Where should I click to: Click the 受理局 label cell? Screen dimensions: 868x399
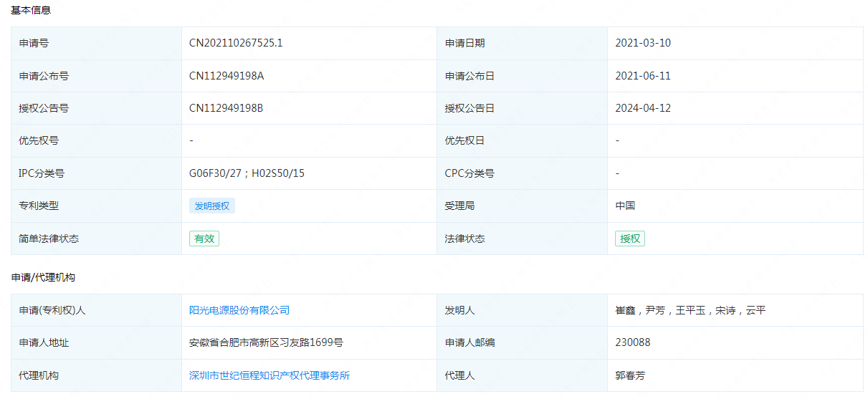[x=522, y=206]
